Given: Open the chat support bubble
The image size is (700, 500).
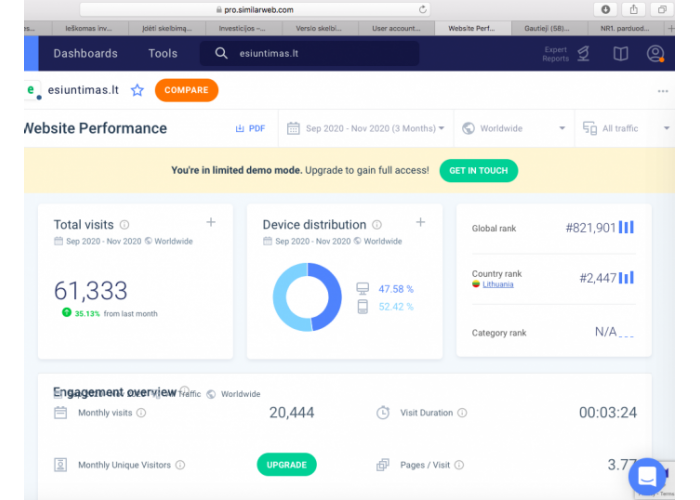Looking at the screenshot, I should pyautogui.click(x=647, y=476).
